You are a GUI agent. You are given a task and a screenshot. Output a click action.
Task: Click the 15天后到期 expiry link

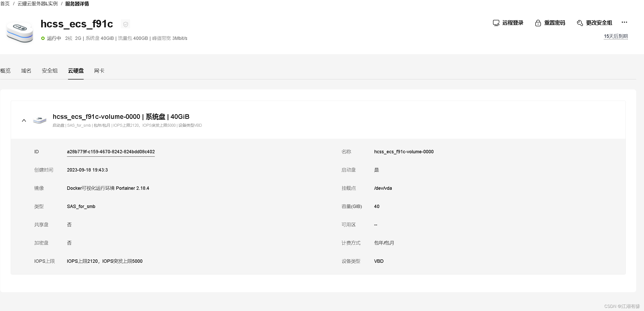(616, 36)
